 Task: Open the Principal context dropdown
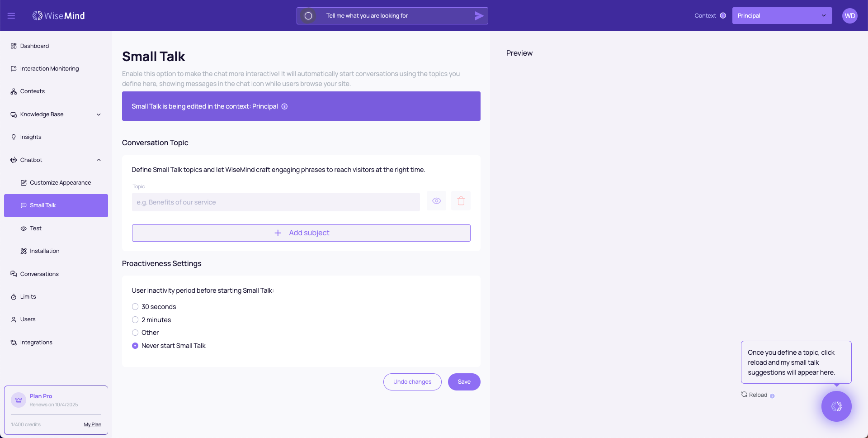782,16
